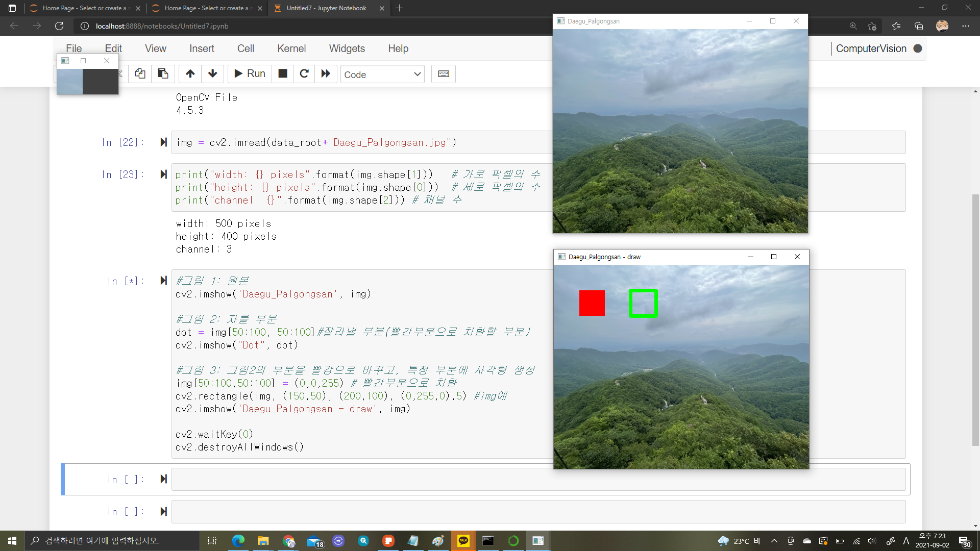Open the command palette keyboard icon
The height and width of the screenshot is (551, 980).
443,74
